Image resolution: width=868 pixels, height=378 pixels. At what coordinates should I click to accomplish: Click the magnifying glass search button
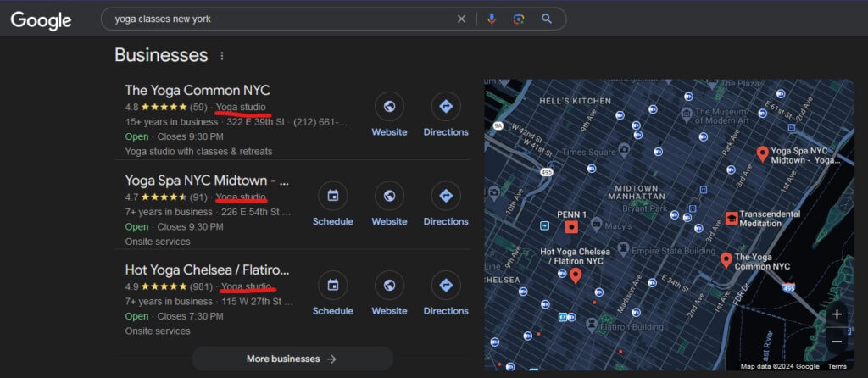(547, 19)
